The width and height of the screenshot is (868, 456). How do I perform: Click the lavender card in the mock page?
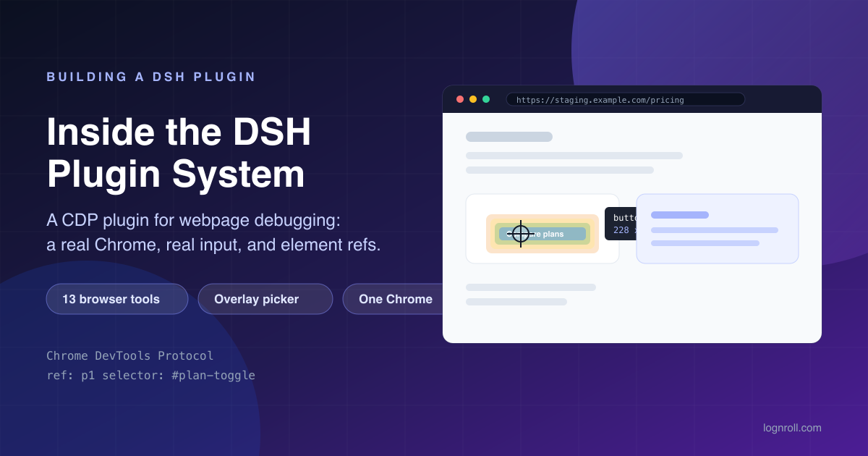tap(718, 229)
